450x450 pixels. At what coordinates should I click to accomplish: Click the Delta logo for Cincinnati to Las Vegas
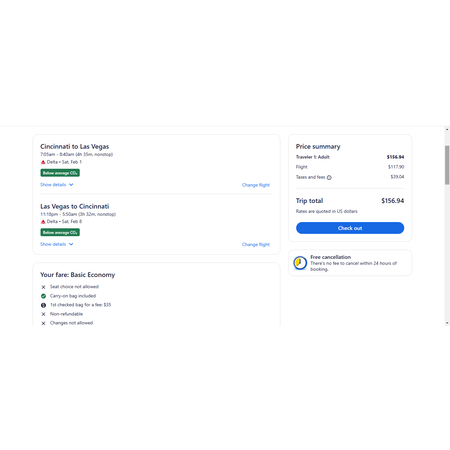[43, 162]
